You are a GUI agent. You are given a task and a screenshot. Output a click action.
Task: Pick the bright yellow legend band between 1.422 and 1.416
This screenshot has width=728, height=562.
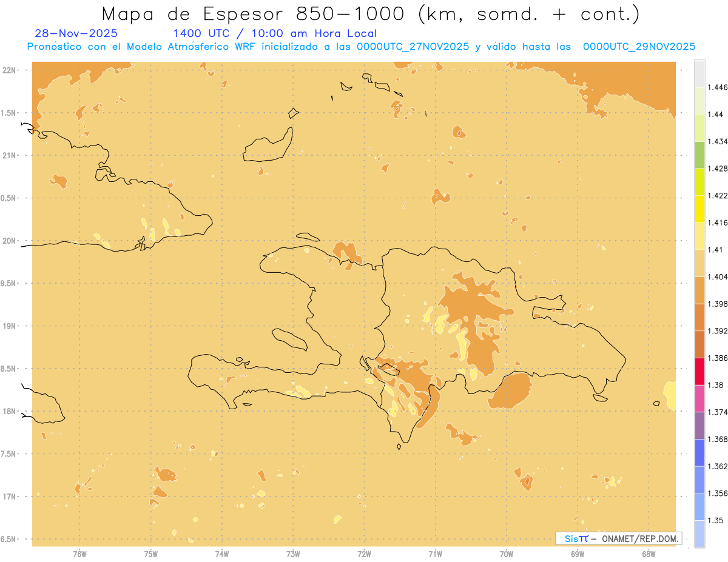[x=699, y=209]
